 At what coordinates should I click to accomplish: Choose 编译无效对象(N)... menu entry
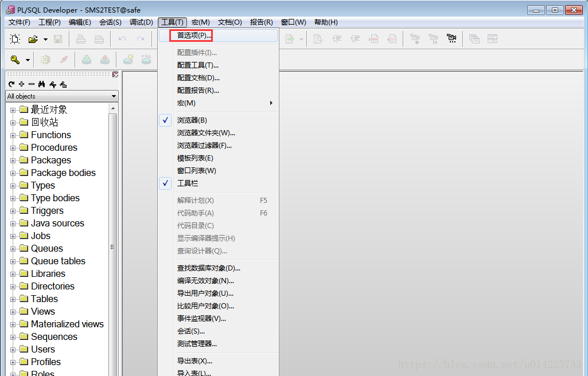tap(218, 281)
